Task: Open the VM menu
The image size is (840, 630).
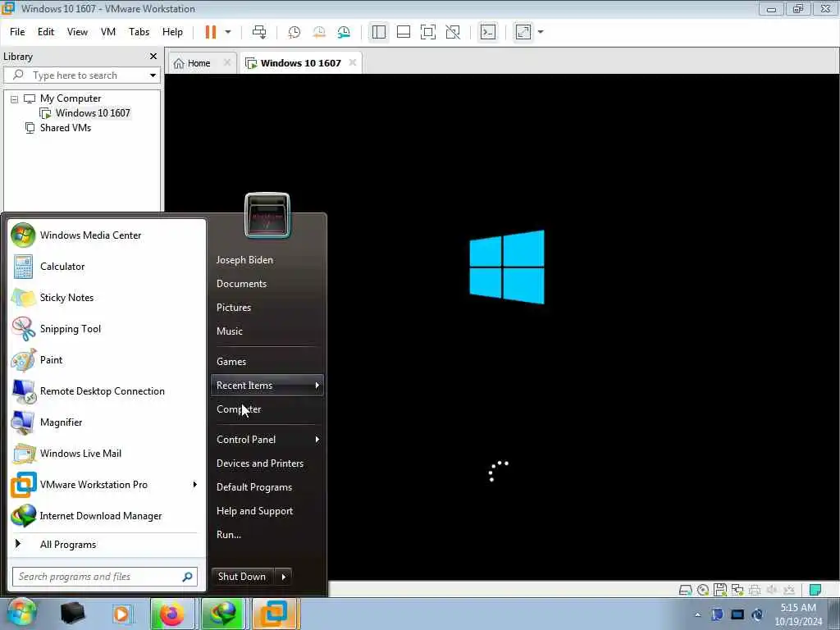Action: click(x=108, y=32)
